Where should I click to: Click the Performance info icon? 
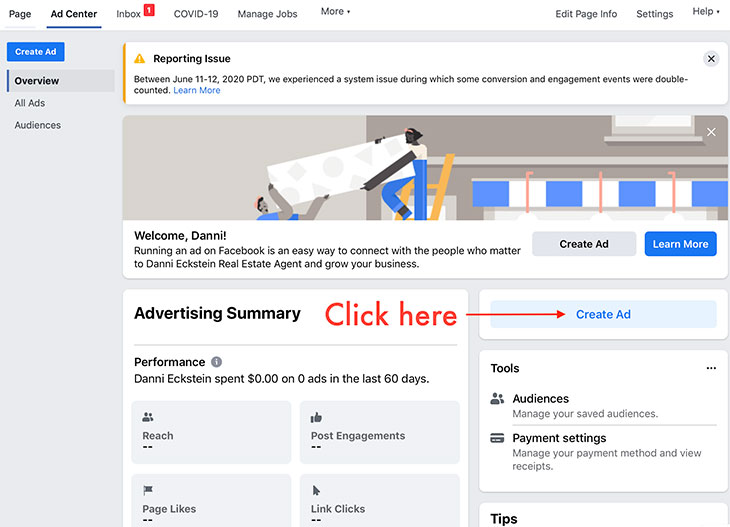point(216,362)
